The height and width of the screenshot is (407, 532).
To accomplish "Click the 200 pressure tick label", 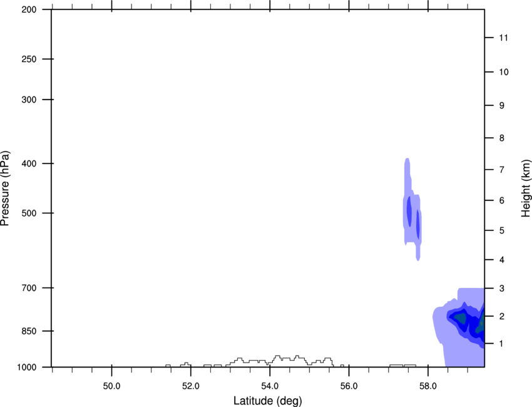I will 29,9.
